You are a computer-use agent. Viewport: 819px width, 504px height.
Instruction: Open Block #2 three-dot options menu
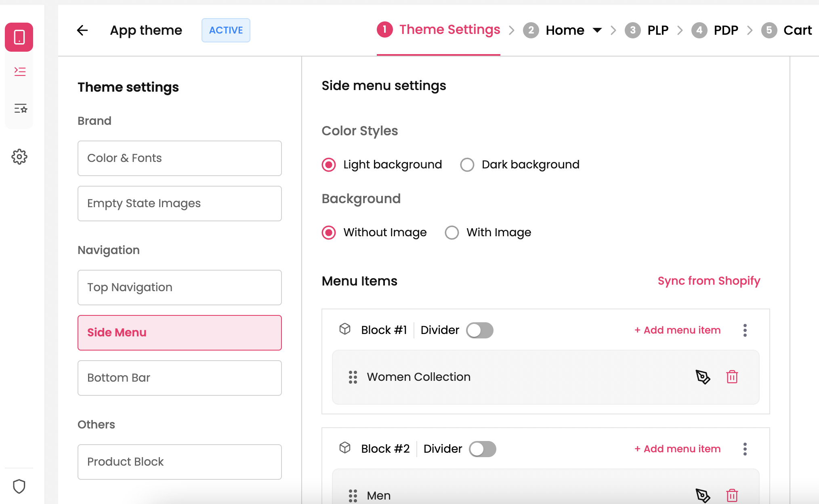[745, 449]
